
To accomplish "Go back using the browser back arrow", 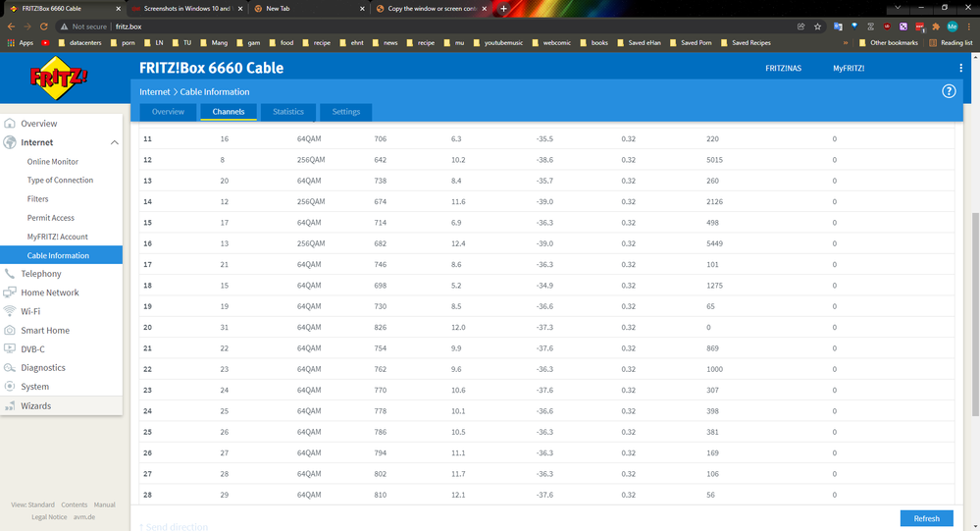I will pyautogui.click(x=11, y=27).
